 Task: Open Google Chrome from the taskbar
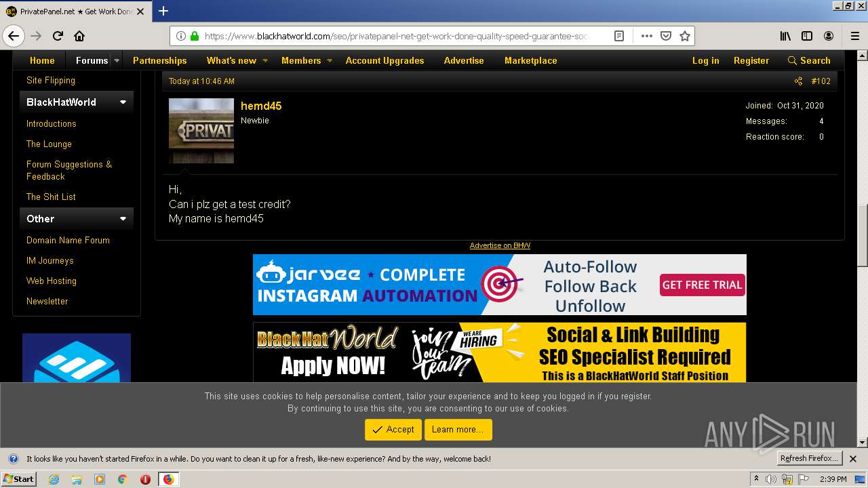[x=122, y=479]
